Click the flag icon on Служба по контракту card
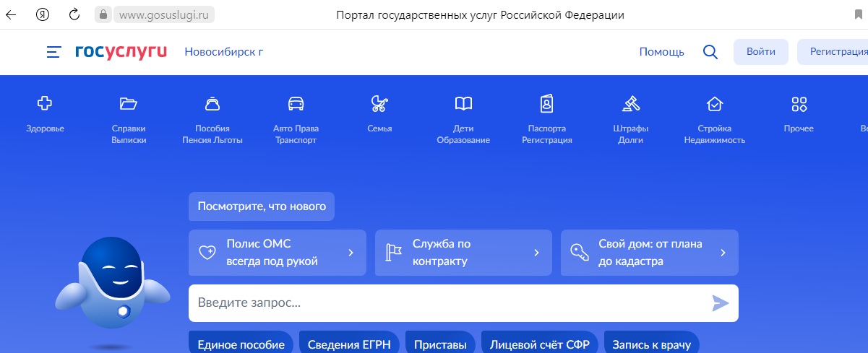The height and width of the screenshot is (353, 868). [x=394, y=253]
